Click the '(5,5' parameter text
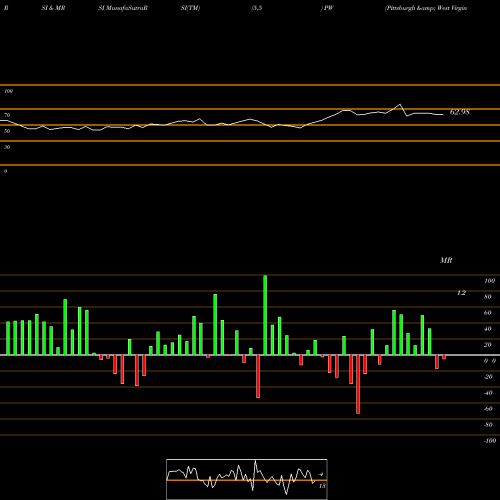The width and height of the screenshot is (500, 500). point(257,8)
